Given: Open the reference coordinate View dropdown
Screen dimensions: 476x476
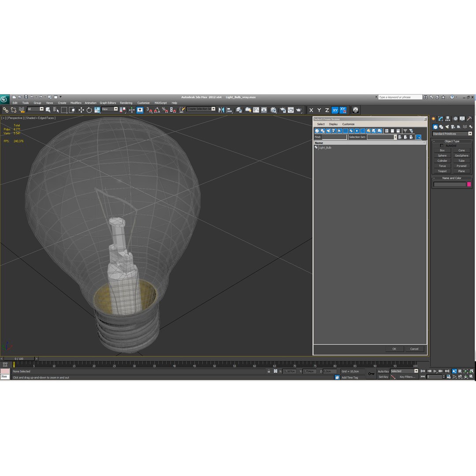Looking at the screenshot, I should tap(110, 109).
